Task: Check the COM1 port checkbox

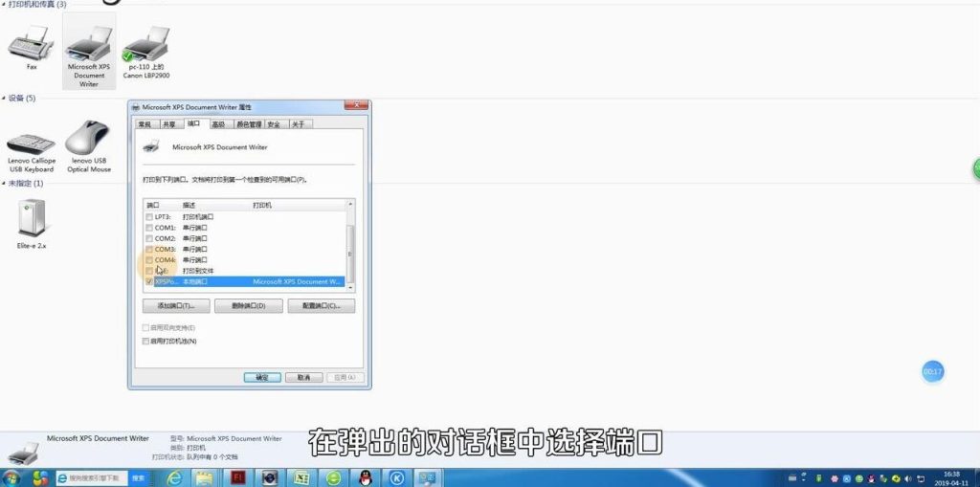Action: [x=147, y=228]
